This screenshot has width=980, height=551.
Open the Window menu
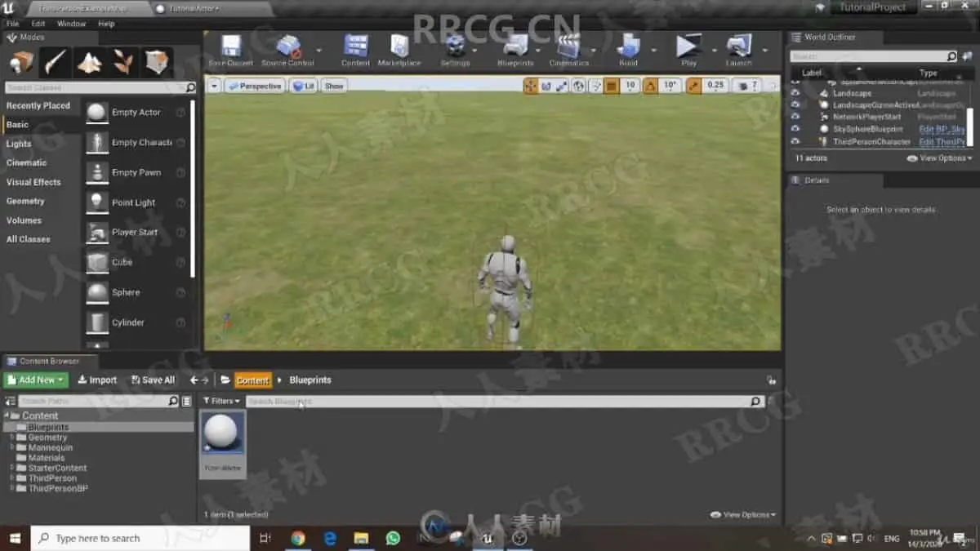(71, 24)
